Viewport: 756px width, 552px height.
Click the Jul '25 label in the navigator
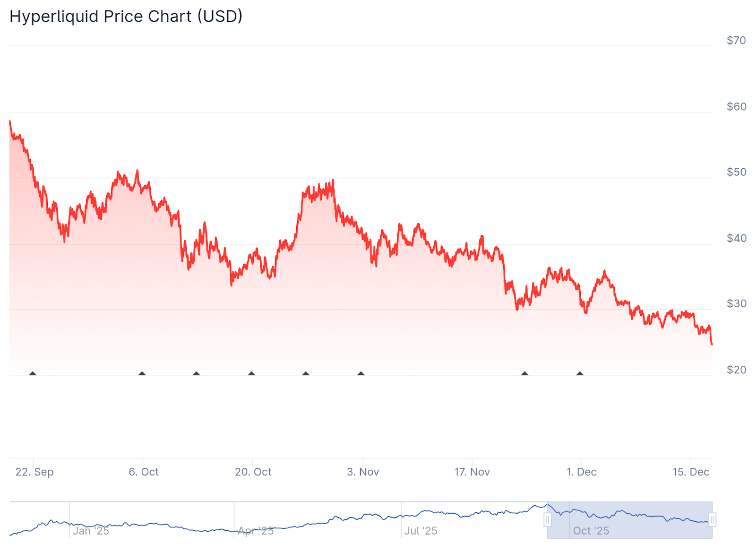coord(421,531)
